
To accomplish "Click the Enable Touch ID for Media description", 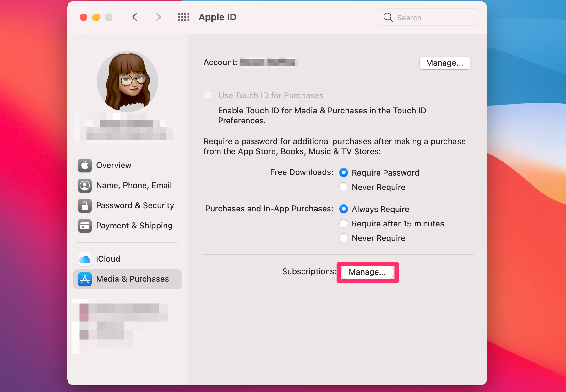I will point(322,116).
